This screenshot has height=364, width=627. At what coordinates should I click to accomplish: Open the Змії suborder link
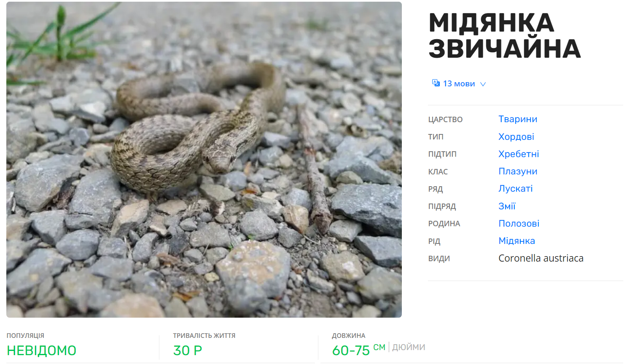pos(507,206)
